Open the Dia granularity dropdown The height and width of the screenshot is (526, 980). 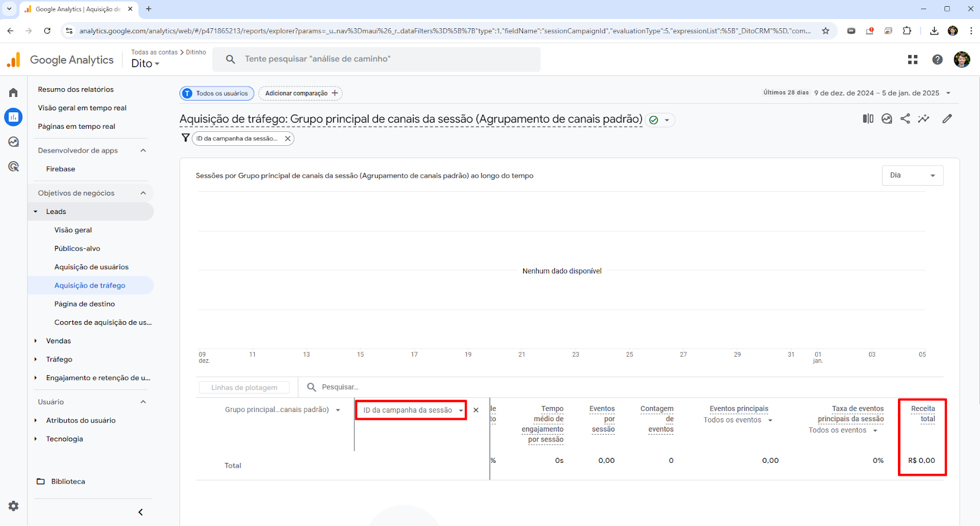pyautogui.click(x=913, y=175)
